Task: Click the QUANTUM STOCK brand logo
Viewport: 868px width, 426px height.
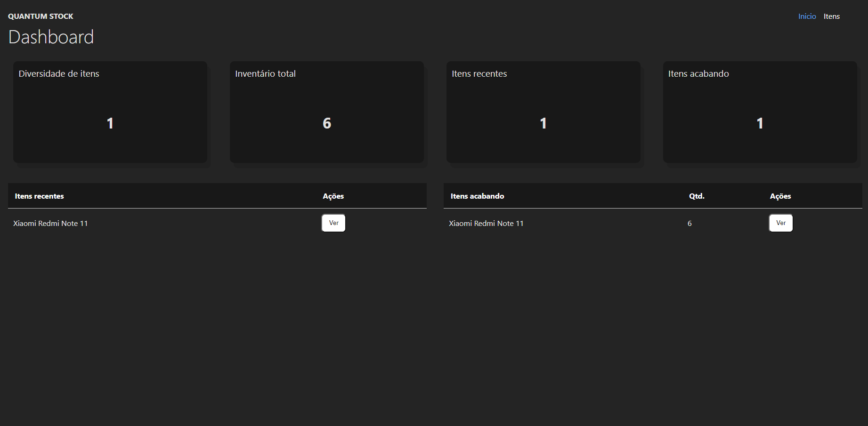Action: click(41, 16)
